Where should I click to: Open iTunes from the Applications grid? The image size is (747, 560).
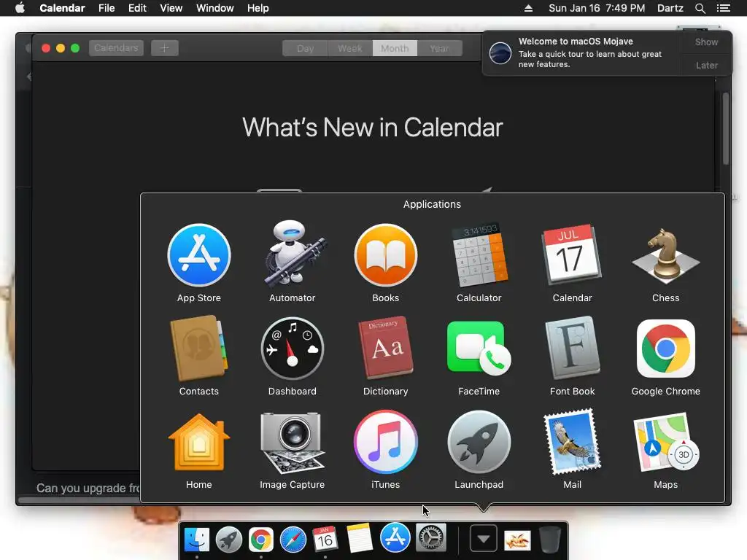pos(385,442)
